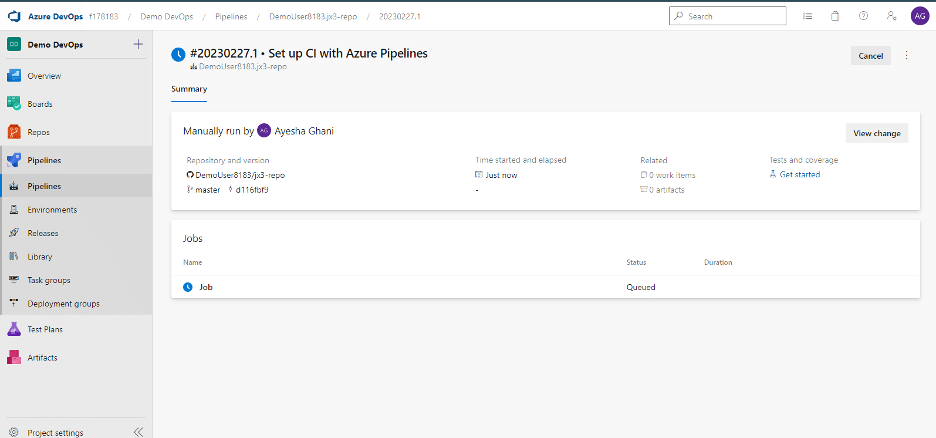936x438 pixels.
Task: Open Deployment groups in the sidebar
Action: (x=63, y=304)
